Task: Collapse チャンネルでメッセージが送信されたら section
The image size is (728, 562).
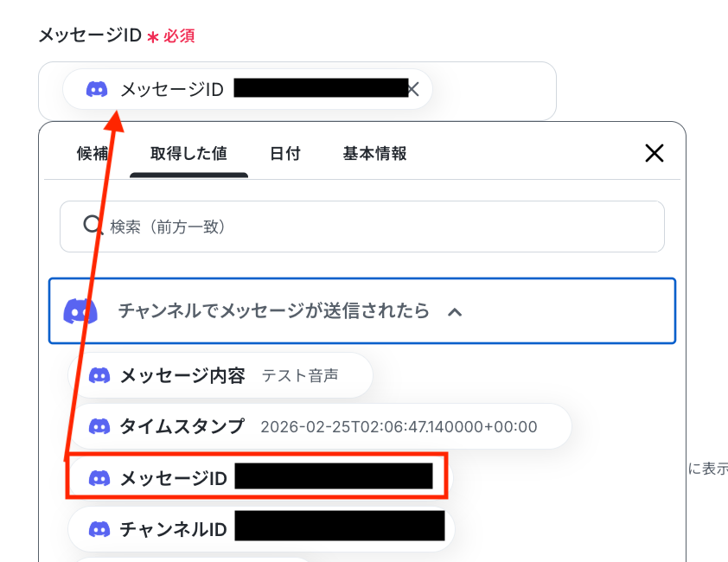Action: coord(362,310)
